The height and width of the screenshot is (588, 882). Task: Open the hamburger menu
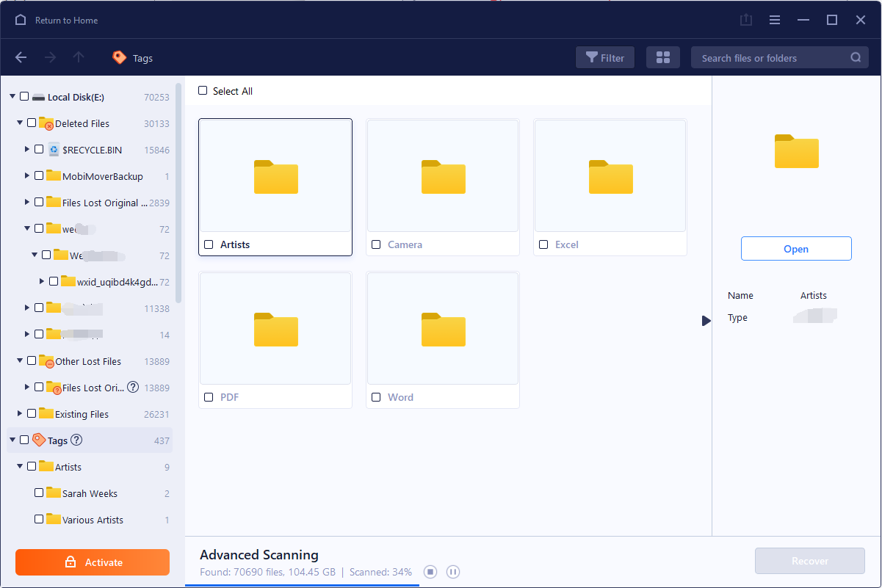[x=775, y=20]
